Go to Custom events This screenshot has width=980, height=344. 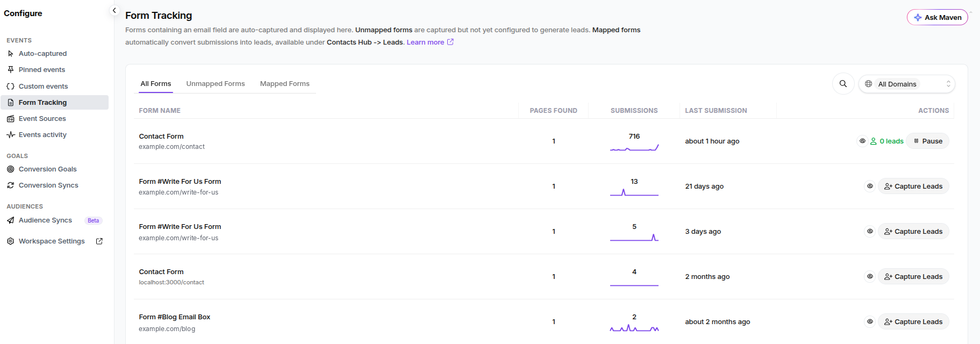click(43, 87)
